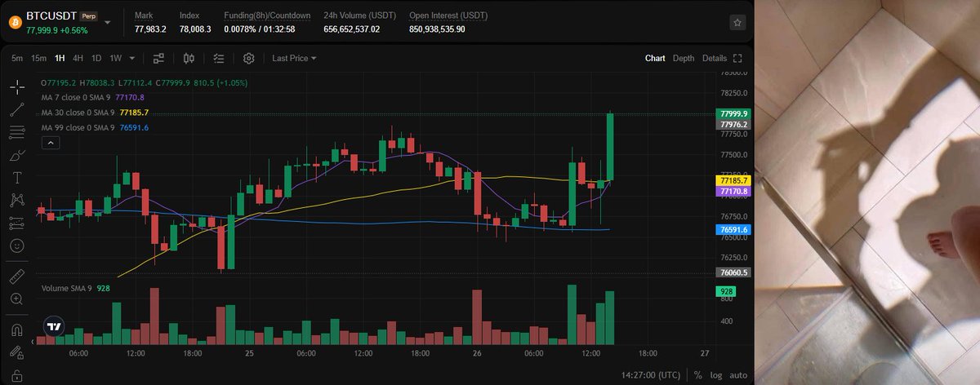980x385 pixels.
Task: Open the Last Price dropdown
Action: tap(294, 59)
